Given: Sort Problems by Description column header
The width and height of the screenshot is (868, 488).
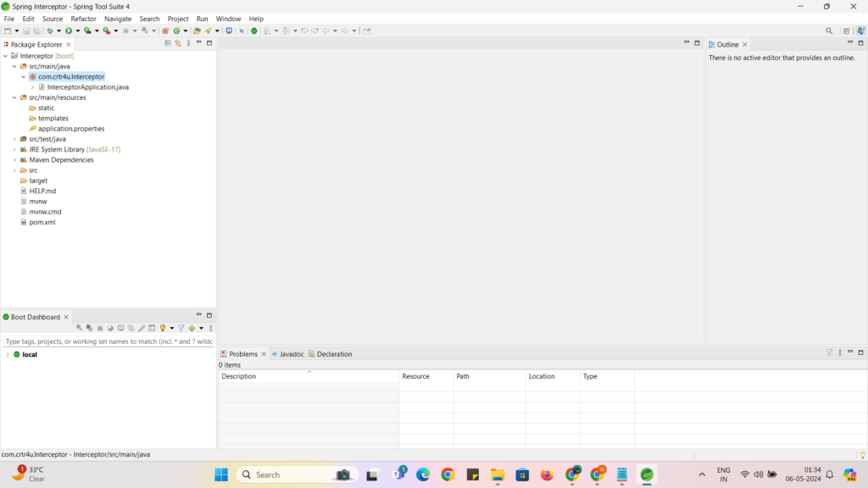Looking at the screenshot, I should (x=309, y=376).
